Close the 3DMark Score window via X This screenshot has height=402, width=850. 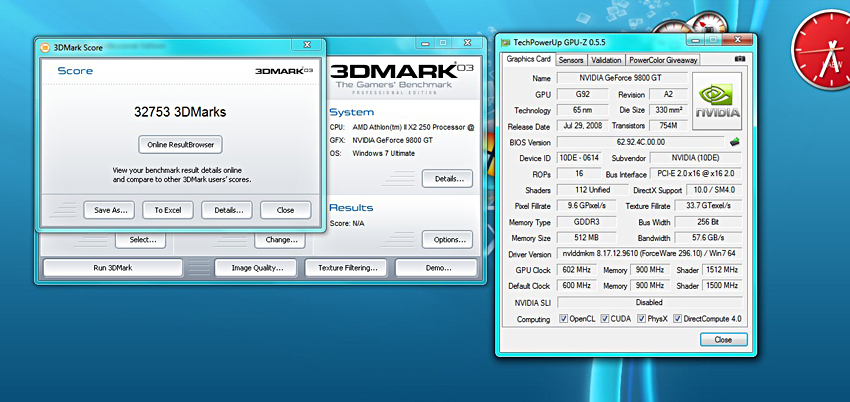click(307, 44)
